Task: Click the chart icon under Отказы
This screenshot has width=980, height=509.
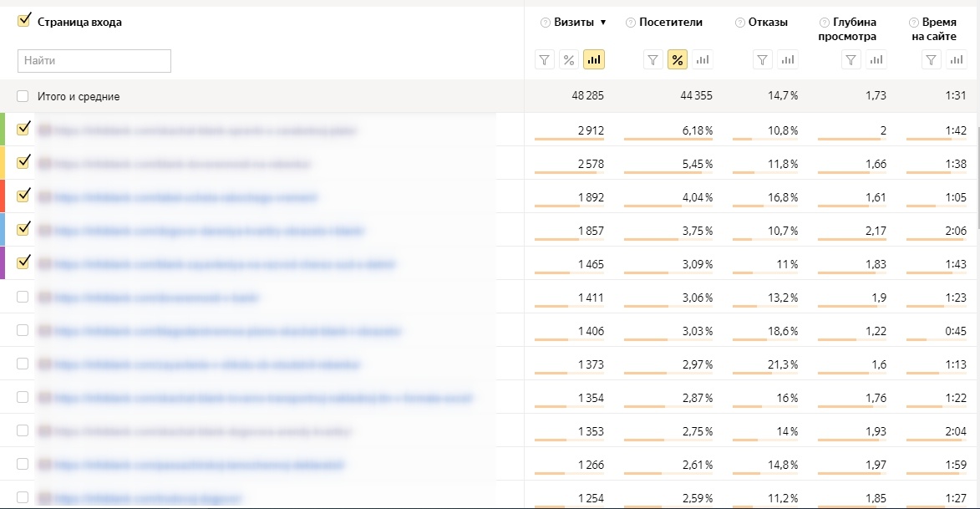Action: coord(787,59)
